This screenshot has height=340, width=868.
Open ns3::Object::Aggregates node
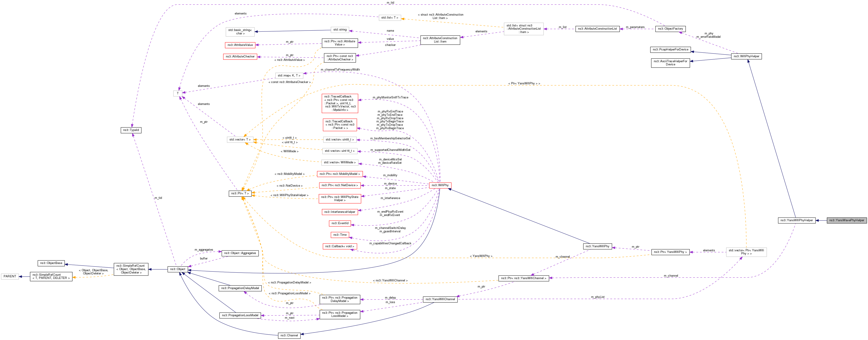tap(240, 253)
